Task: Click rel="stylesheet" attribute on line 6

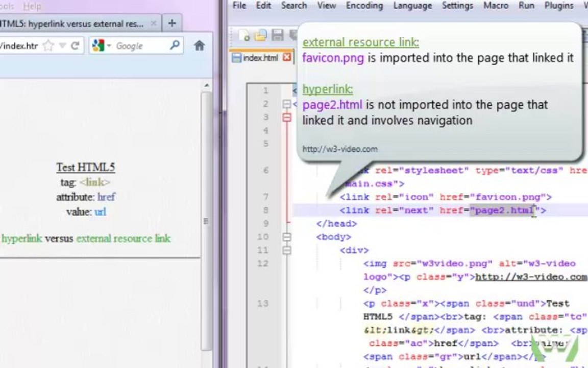Action: tap(422, 171)
